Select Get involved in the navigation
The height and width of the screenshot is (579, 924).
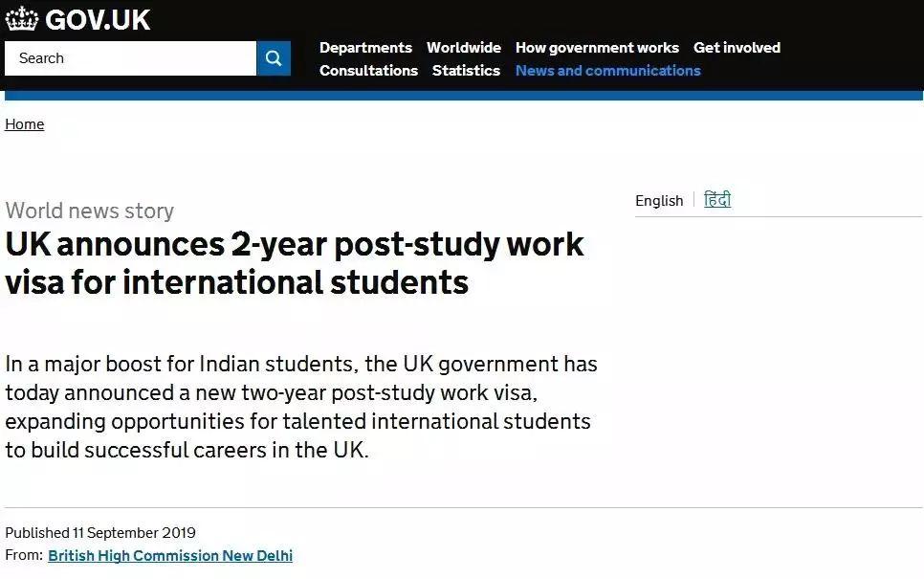737,48
